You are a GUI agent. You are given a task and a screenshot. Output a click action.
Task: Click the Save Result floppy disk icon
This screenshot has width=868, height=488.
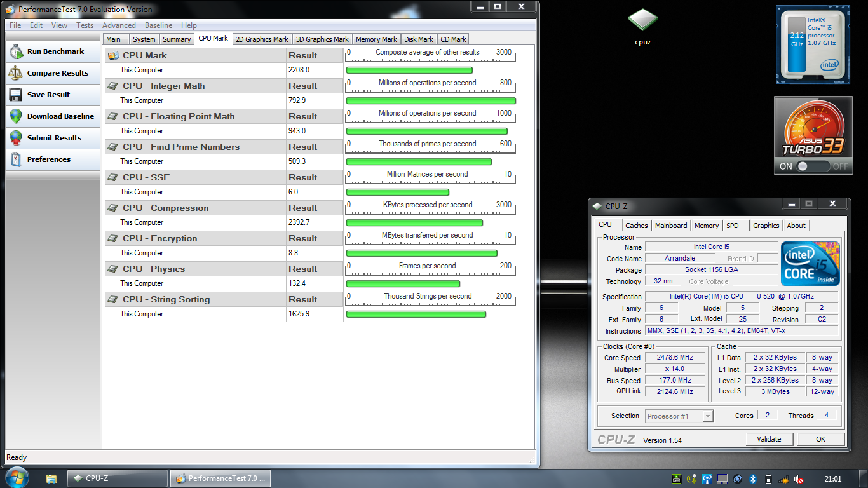tap(16, 95)
